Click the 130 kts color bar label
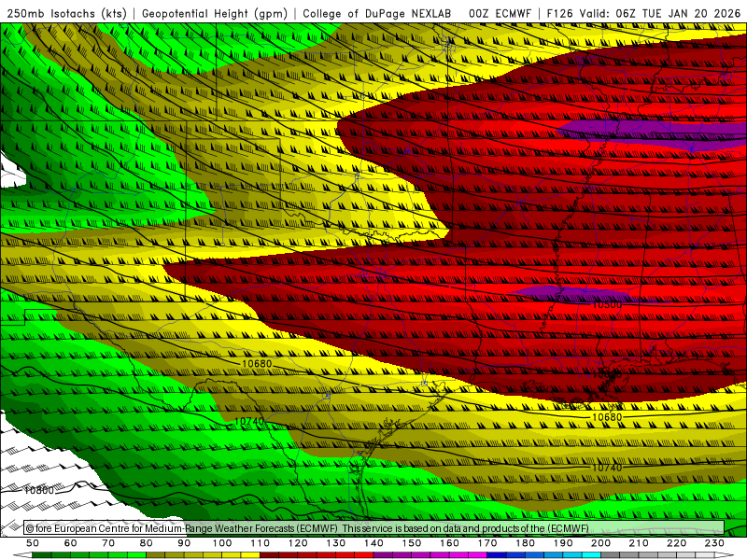 (x=336, y=543)
